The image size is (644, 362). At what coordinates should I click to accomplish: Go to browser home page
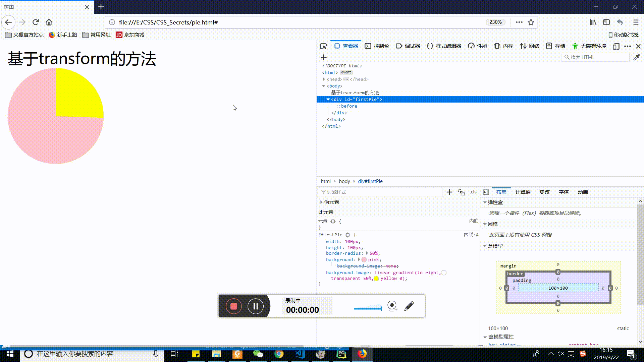(49, 22)
